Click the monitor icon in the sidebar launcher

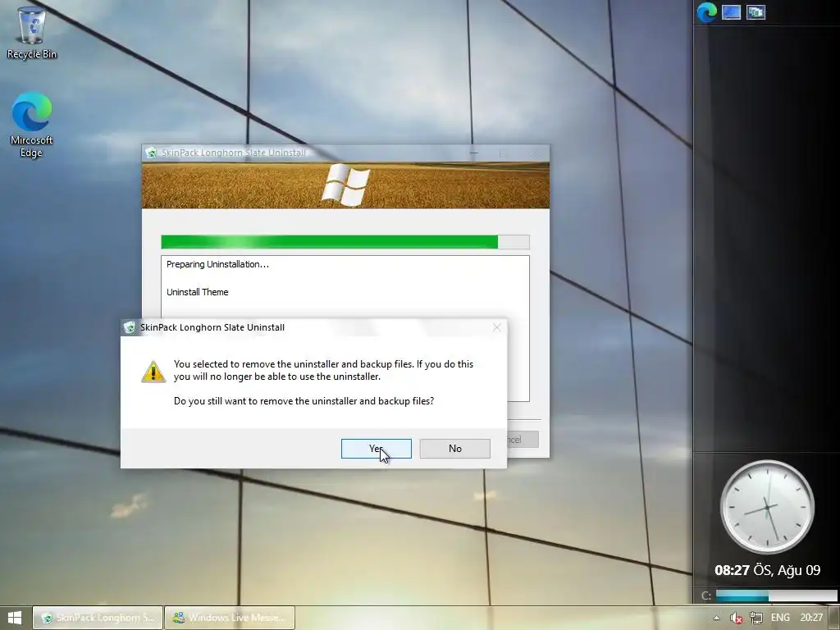pos(731,12)
